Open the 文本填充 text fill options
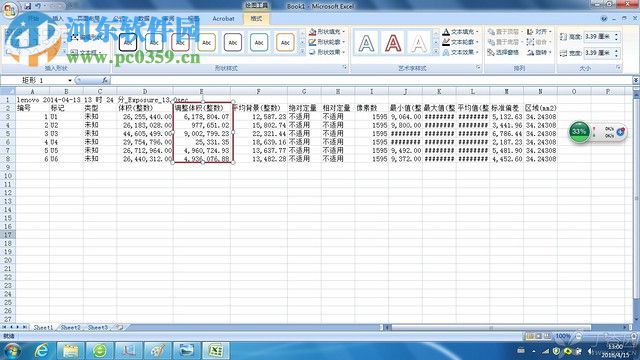 460,31
